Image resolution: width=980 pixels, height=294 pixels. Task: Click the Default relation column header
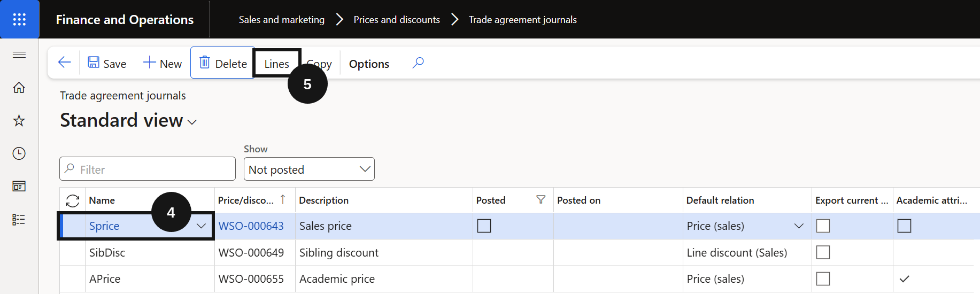[x=720, y=200]
